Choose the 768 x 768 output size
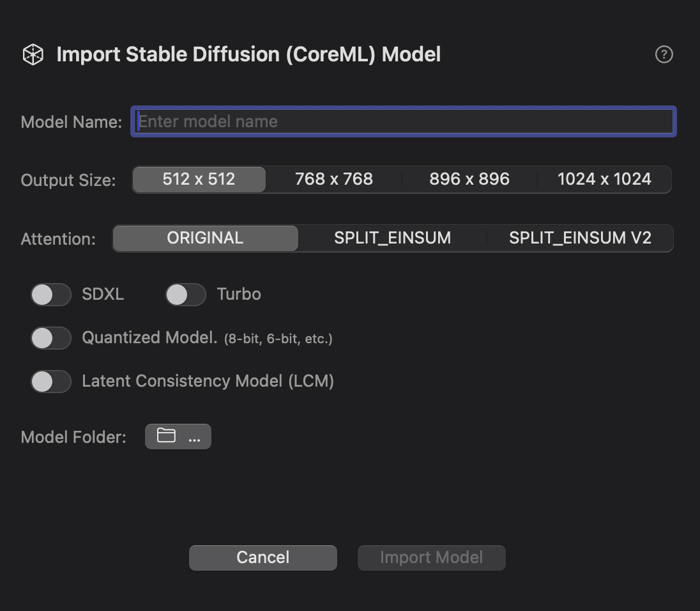Viewport: 700px width, 611px height. click(x=333, y=180)
